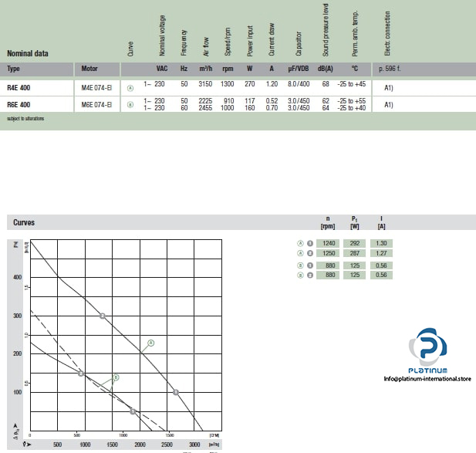Image resolution: width=476 pixels, height=453 pixels.
Task: Click the 287 W power value in the legend
Action: [x=355, y=252]
